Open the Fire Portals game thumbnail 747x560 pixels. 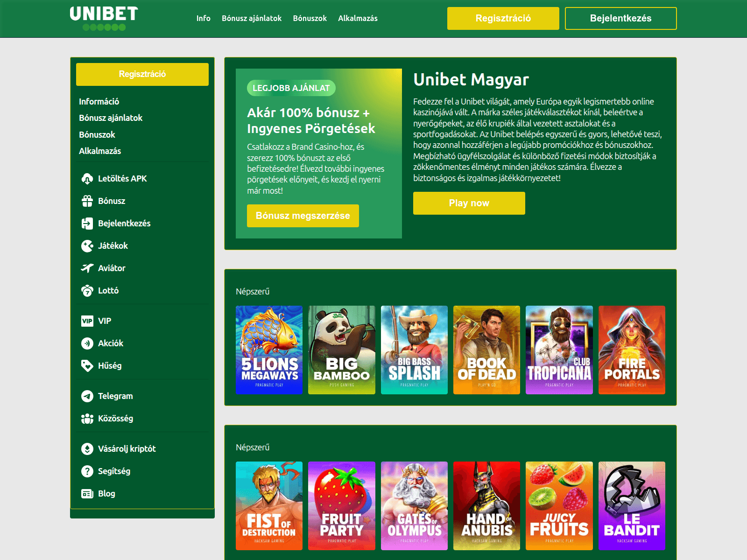click(632, 350)
